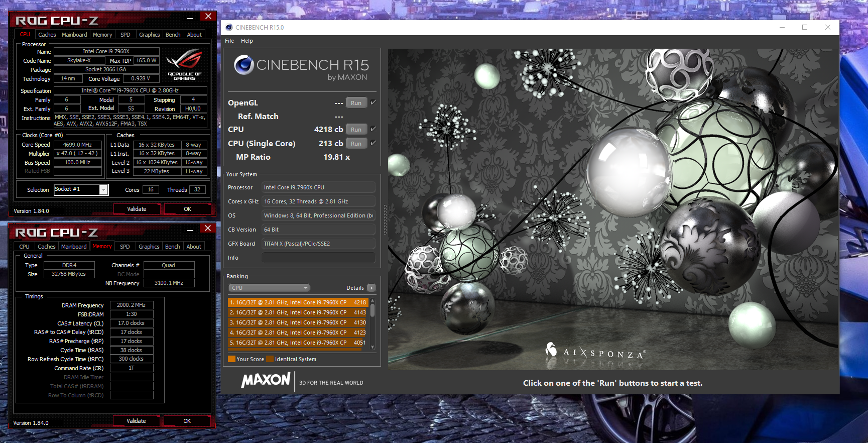Minimize the bottom CPU-Z window
This screenshot has width=868, height=443.
(x=190, y=230)
